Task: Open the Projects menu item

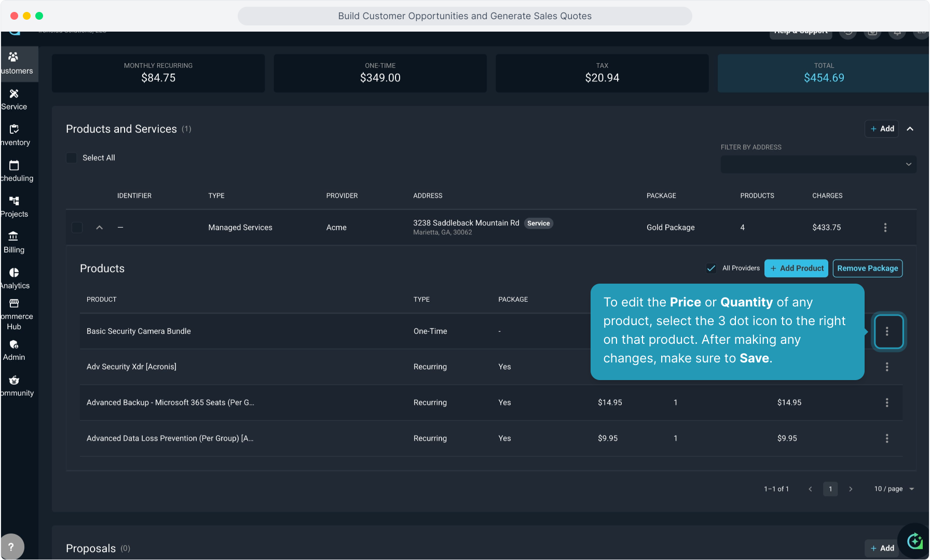Action: point(14,206)
